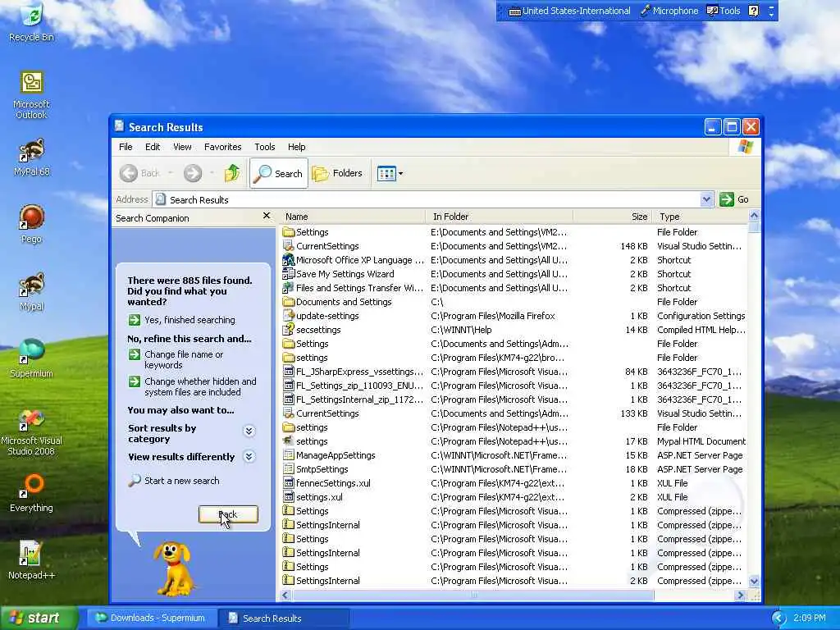Show hidden tray icons arrow
Screen dimensions: 840x630
778,618
